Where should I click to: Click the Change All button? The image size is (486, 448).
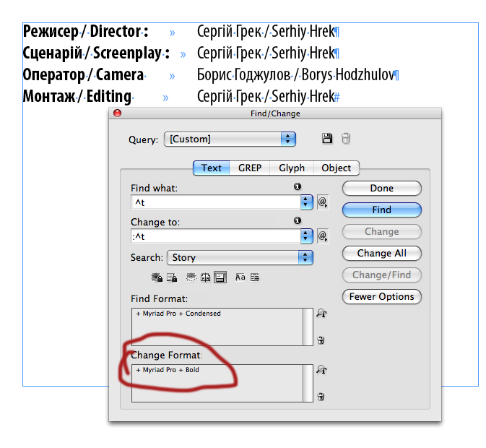click(x=381, y=254)
